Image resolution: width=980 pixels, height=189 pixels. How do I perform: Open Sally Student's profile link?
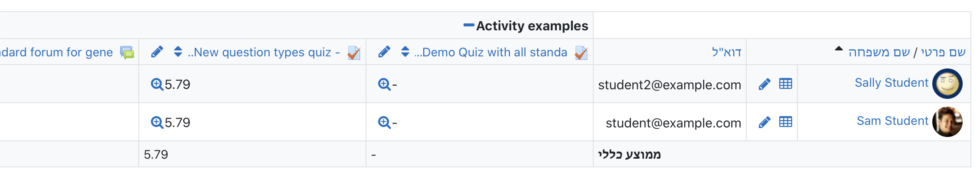pos(891,83)
